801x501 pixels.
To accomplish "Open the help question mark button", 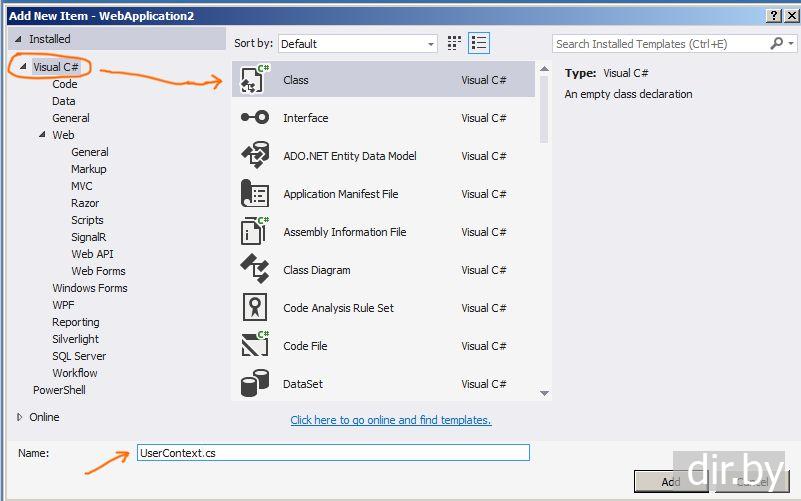I will point(774,16).
